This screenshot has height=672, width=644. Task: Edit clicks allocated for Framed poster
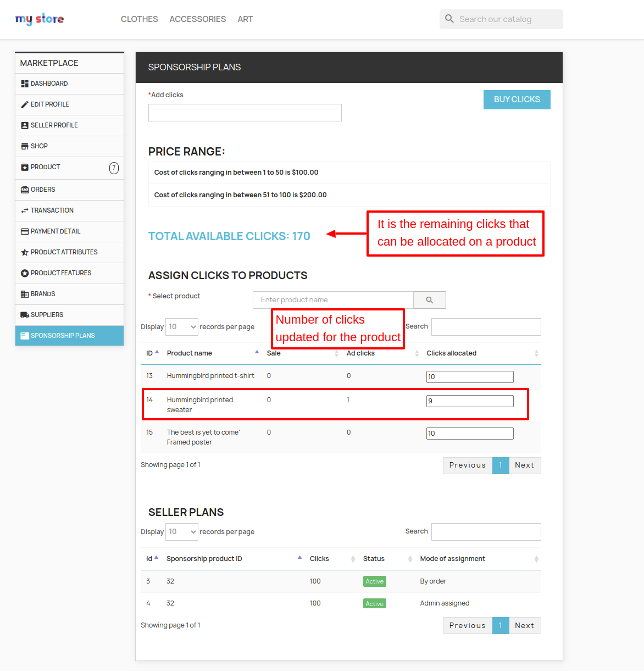pyautogui.click(x=470, y=434)
